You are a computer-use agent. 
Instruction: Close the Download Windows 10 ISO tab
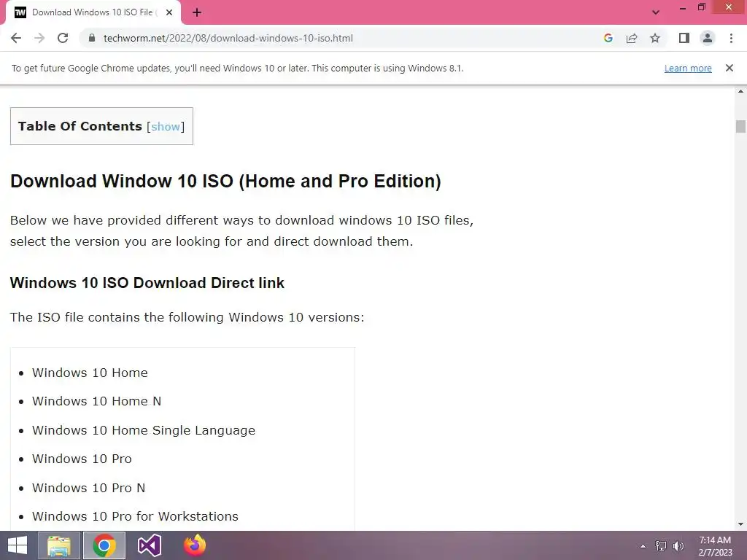[169, 13]
